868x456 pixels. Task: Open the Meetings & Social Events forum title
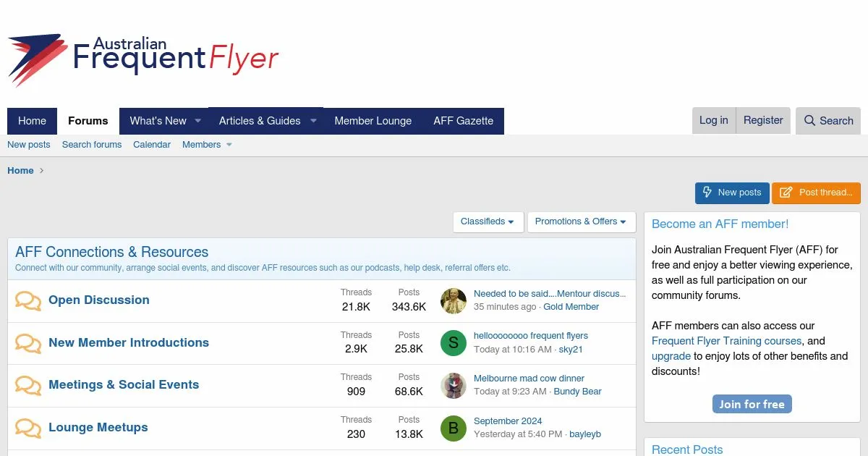124,384
